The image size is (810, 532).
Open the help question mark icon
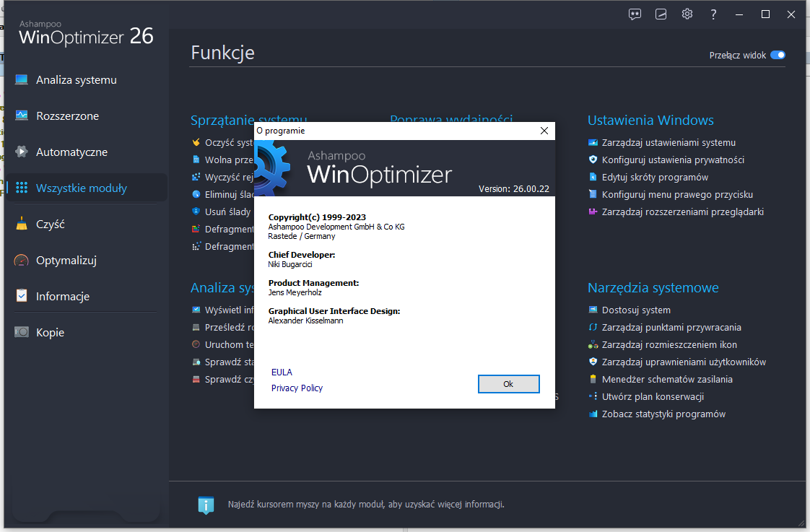tap(713, 14)
